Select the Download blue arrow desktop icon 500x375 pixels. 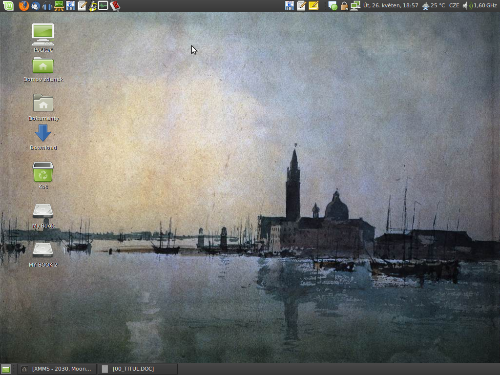pos(43,133)
